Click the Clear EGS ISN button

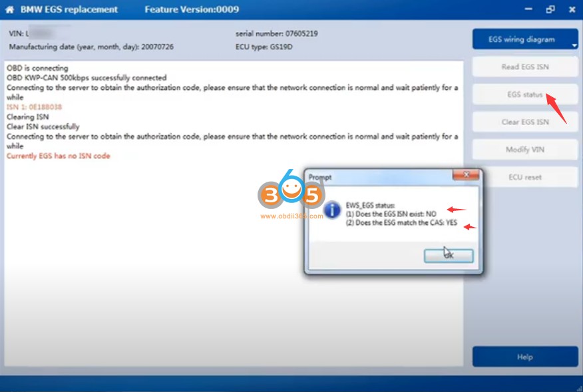pyautogui.click(x=524, y=122)
